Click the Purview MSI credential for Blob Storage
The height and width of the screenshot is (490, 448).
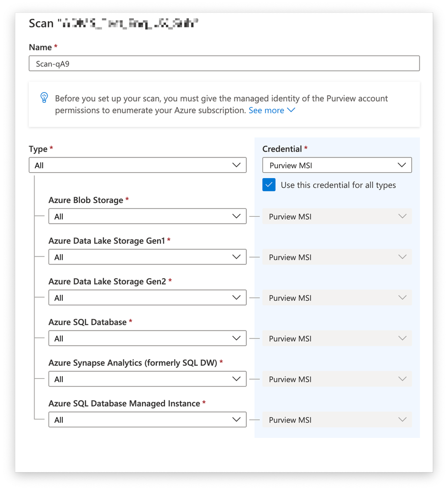(337, 216)
